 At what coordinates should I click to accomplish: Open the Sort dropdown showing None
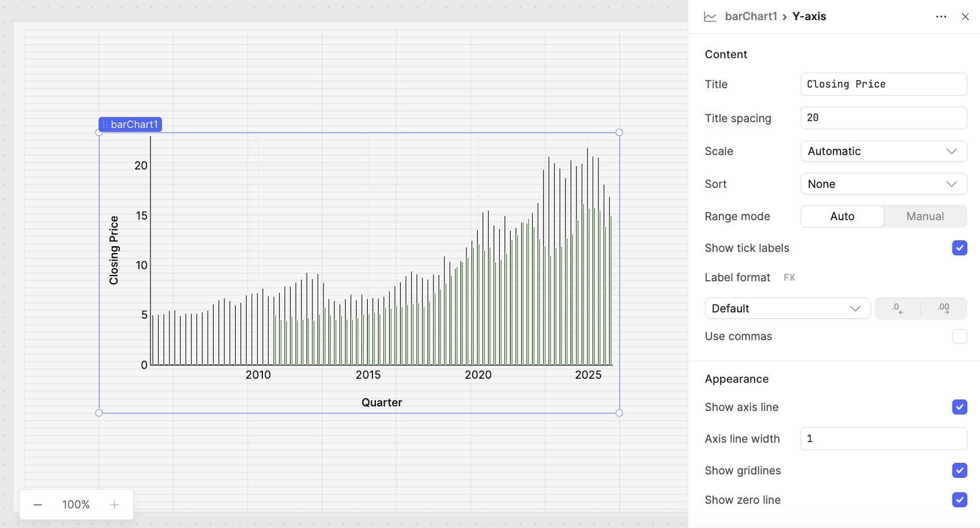883,183
